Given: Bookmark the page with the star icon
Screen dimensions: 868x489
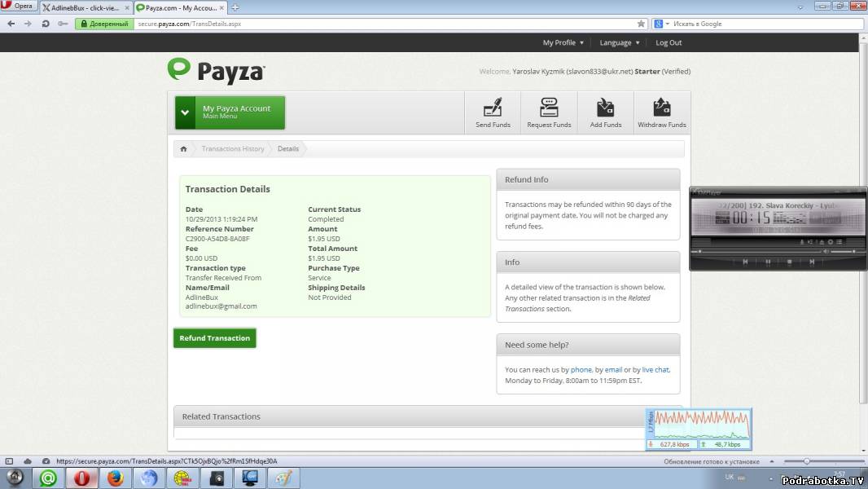Looking at the screenshot, I should point(641,24).
